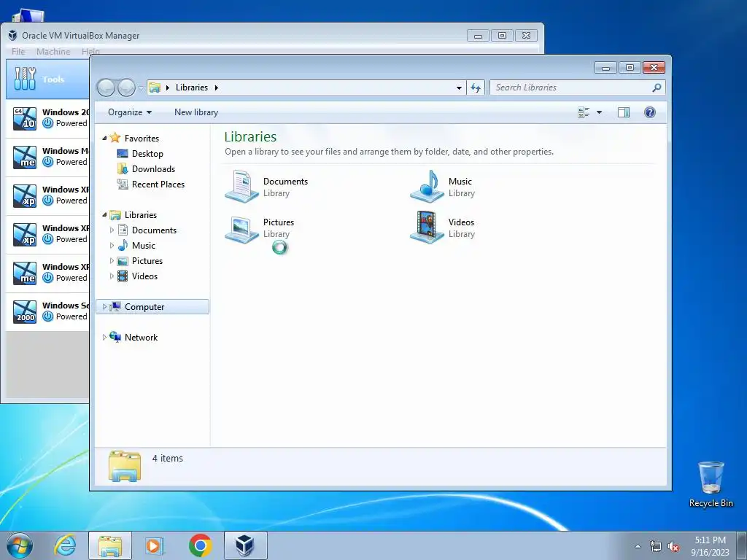
Task: Select Favorites star heading
Action: (134, 138)
